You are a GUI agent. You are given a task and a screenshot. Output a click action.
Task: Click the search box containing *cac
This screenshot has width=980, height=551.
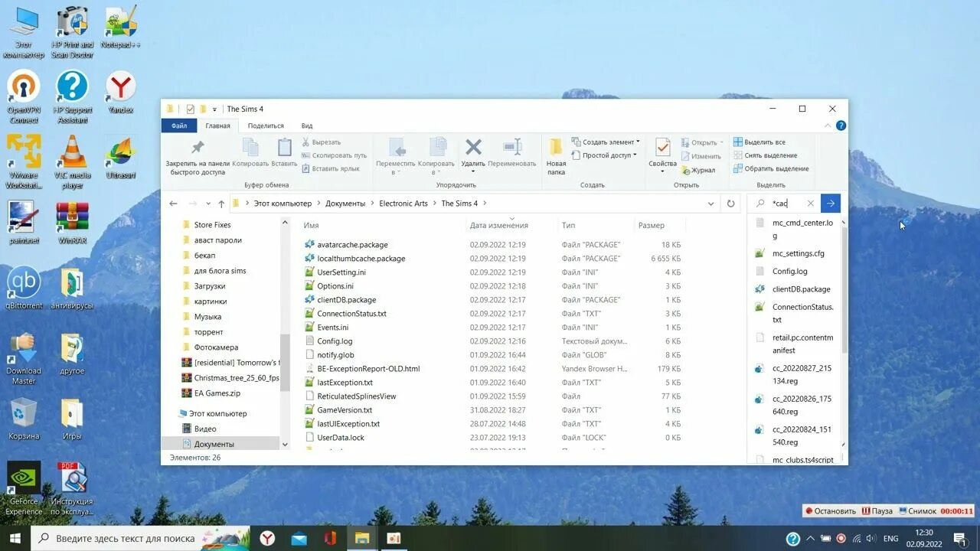785,204
